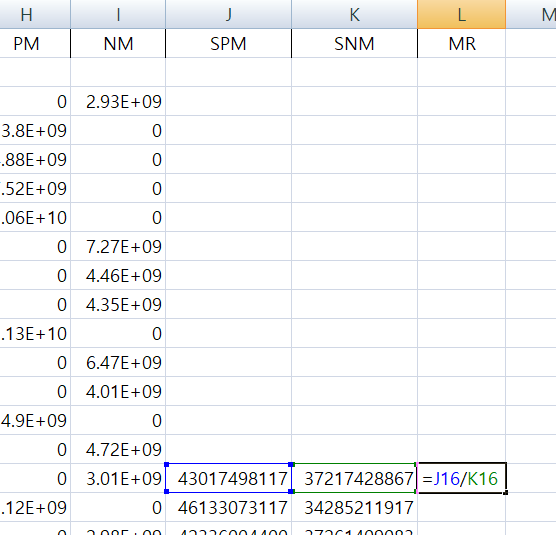Select column header J
The width and height of the screenshot is (556, 535).
coord(228,14)
